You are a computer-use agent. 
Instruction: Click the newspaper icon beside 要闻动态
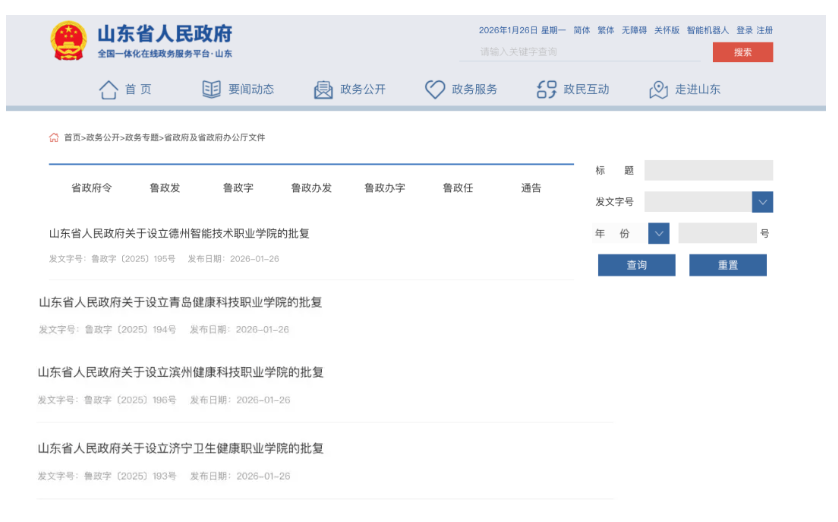(211, 90)
